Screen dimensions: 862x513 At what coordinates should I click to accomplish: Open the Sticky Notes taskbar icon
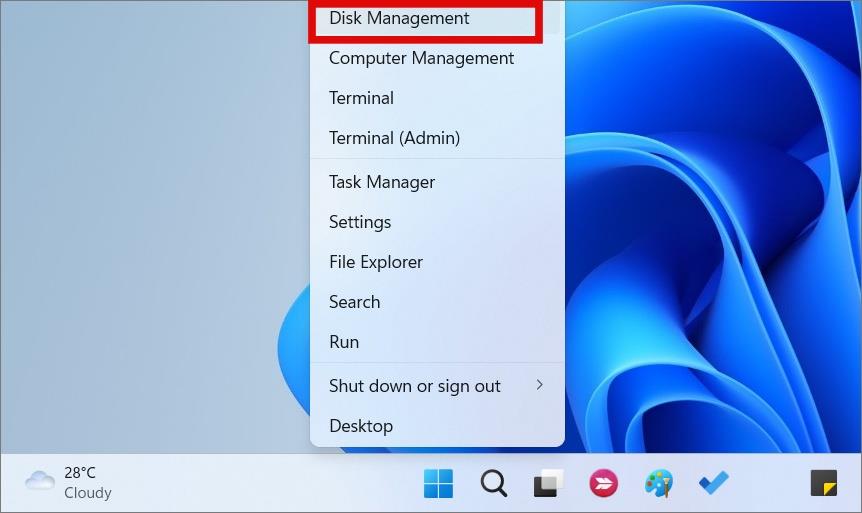pyautogui.click(x=824, y=483)
